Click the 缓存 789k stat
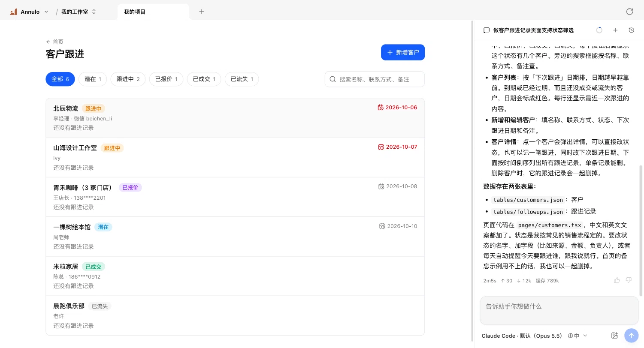The width and height of the screenshot is (644, 348). 547,281
